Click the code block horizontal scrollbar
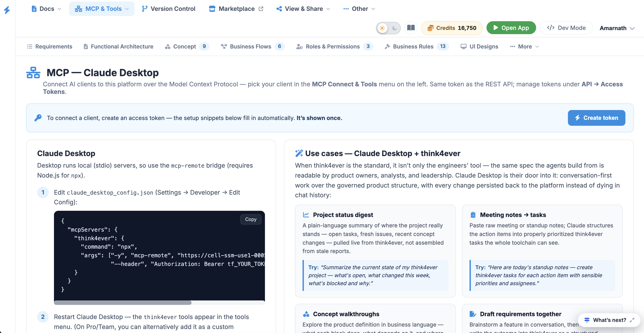The height and width of the screenshot is (333, 644). click(123, 303)
